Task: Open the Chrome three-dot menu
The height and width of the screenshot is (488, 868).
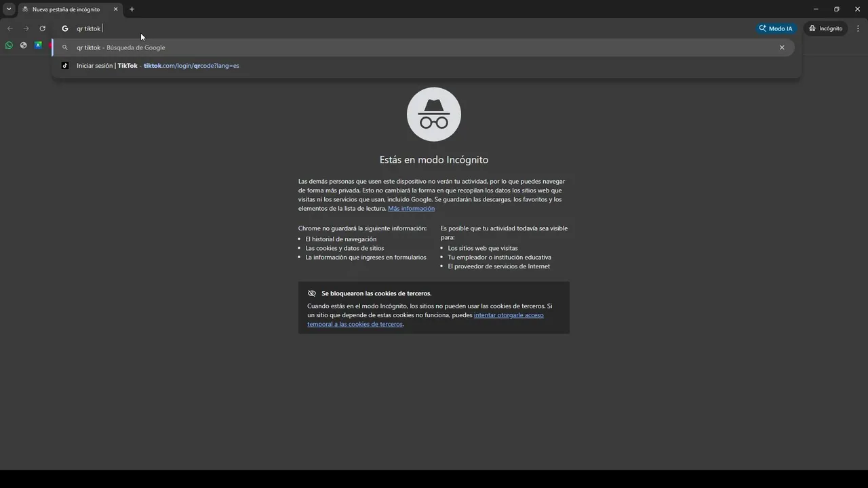Action: coord(858,28)
